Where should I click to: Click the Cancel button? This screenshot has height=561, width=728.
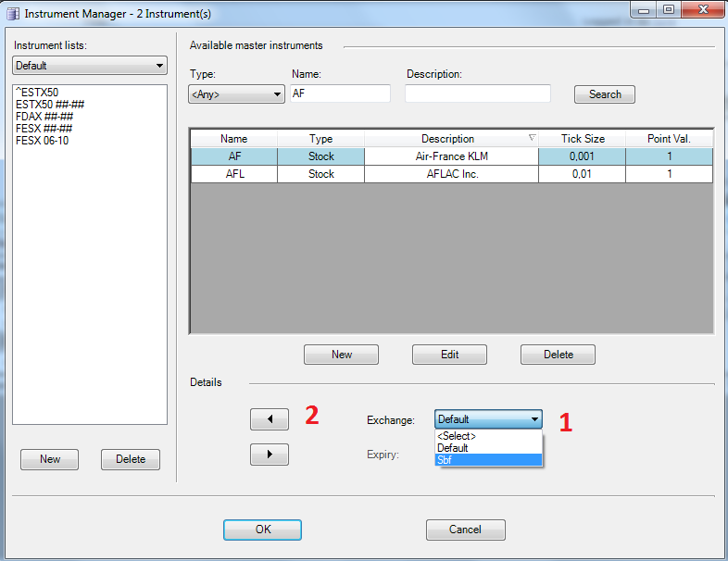pos(465,530)
